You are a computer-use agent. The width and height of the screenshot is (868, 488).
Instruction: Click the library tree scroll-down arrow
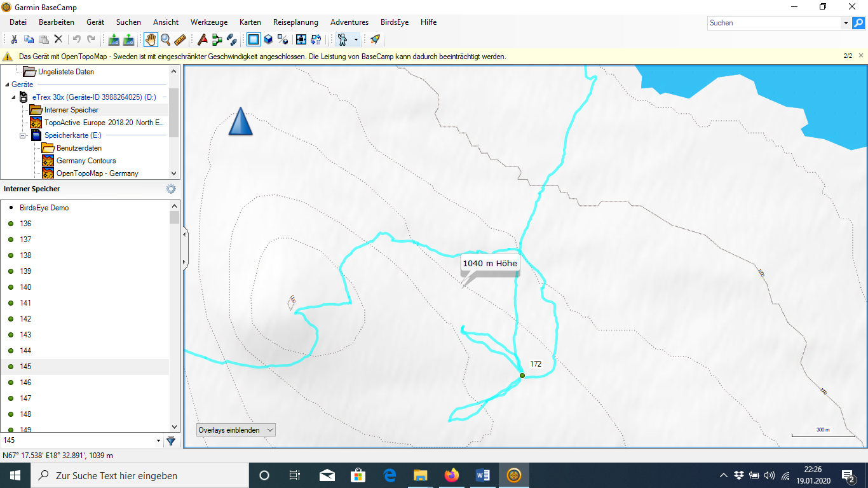[174, 173]
